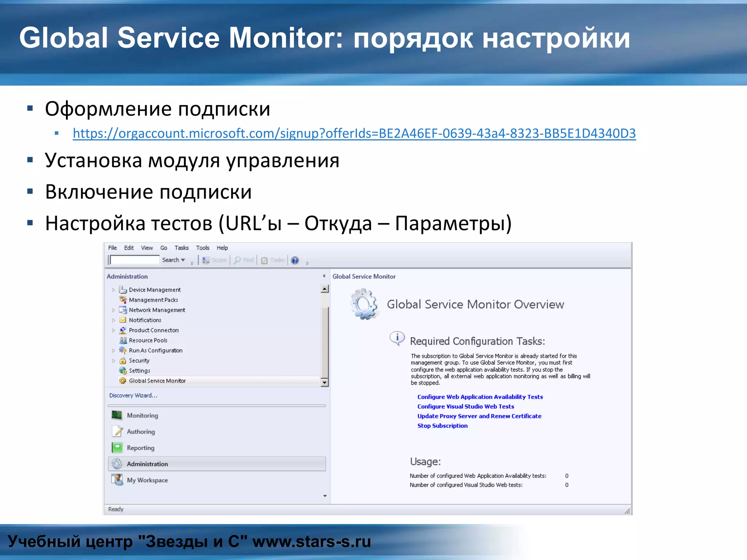
Task: Click the Global Service Monitor gear icon in tree
Action: pos(123,381)
